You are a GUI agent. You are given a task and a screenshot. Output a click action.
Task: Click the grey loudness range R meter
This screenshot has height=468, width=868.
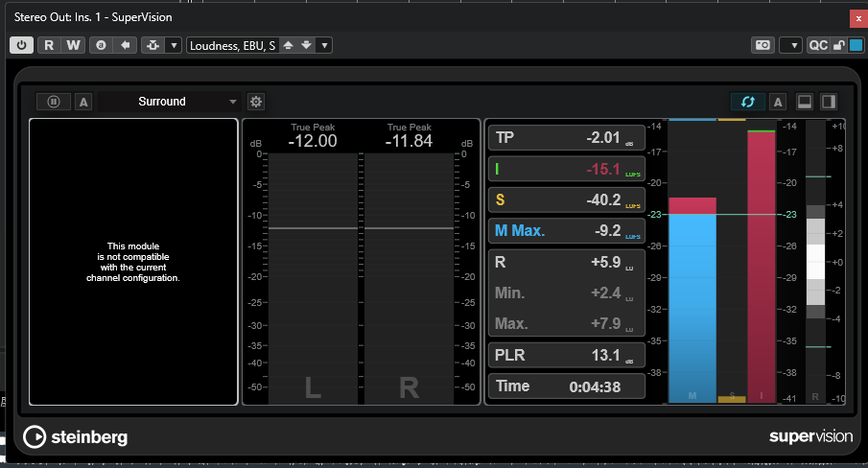[x=815, y=261]
